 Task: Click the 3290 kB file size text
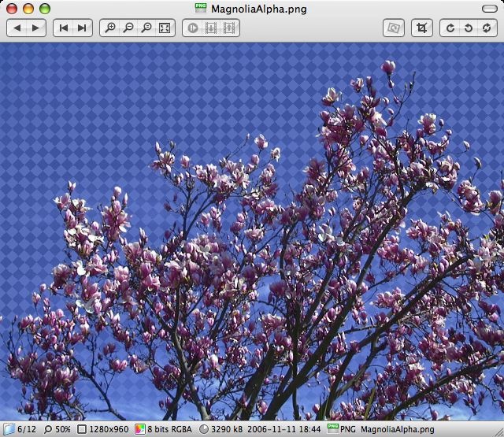tap(227, 429)
